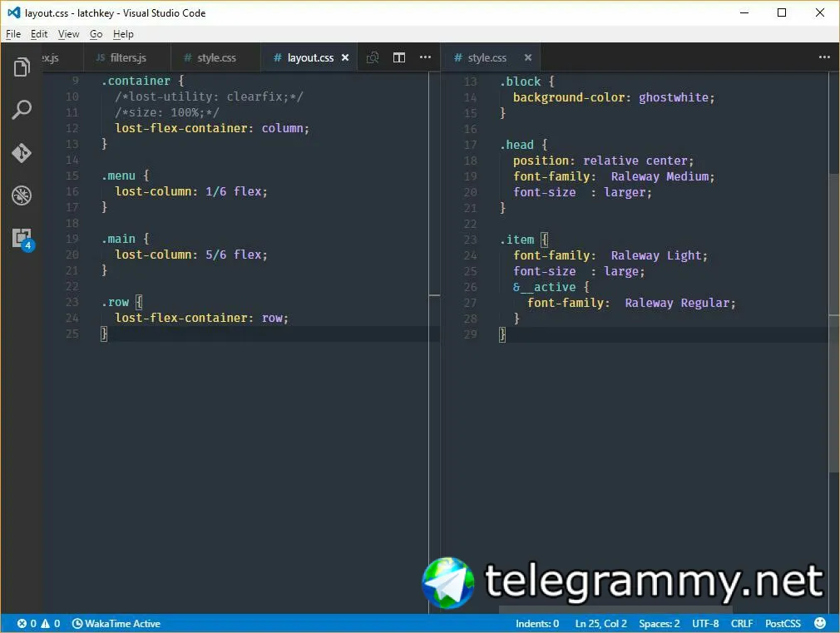840x633 pixels.
Task: Click 'lost-column: 5/6 flex;' line
Action: tap(191, 255)
